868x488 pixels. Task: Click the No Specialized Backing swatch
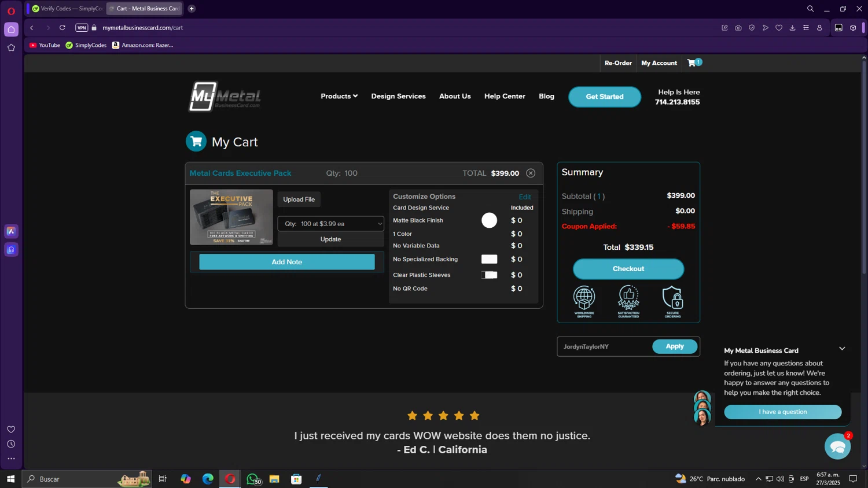(x=489, y=259)
